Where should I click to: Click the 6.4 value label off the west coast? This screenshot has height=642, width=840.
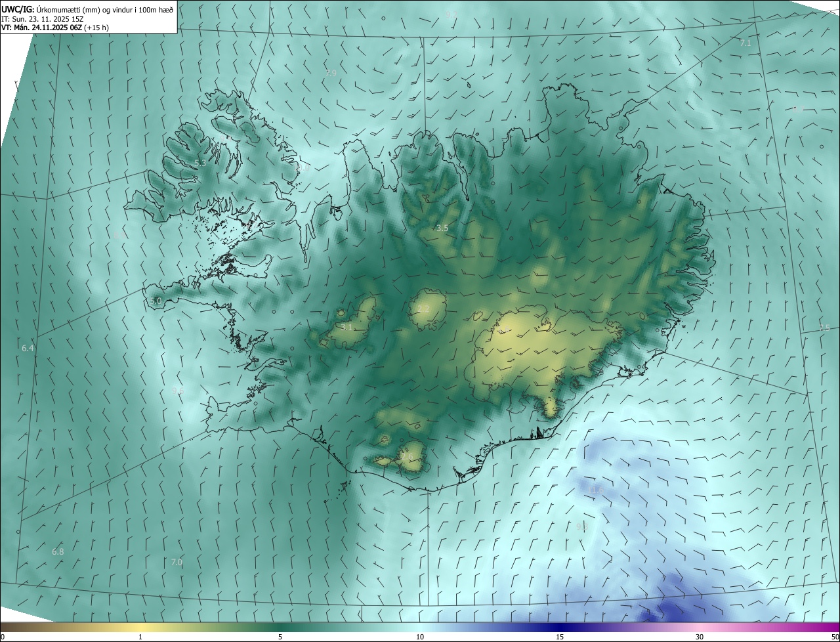28,348
